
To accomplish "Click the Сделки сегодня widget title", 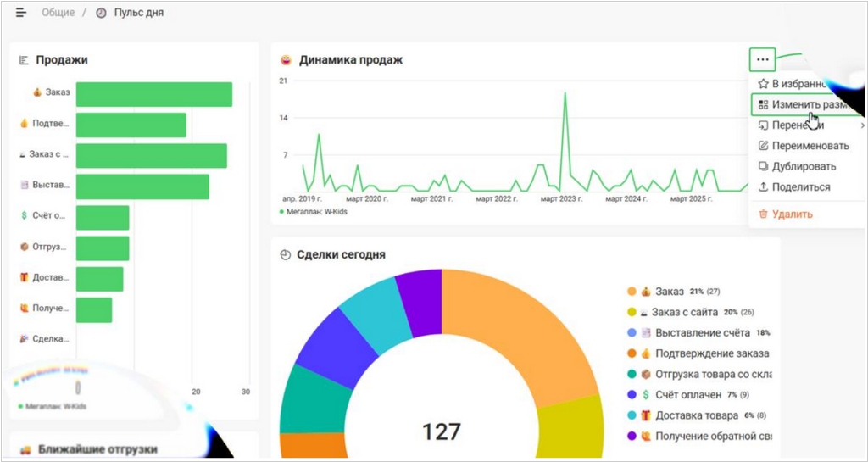I will pyautogui.click(x=341, y=254).
